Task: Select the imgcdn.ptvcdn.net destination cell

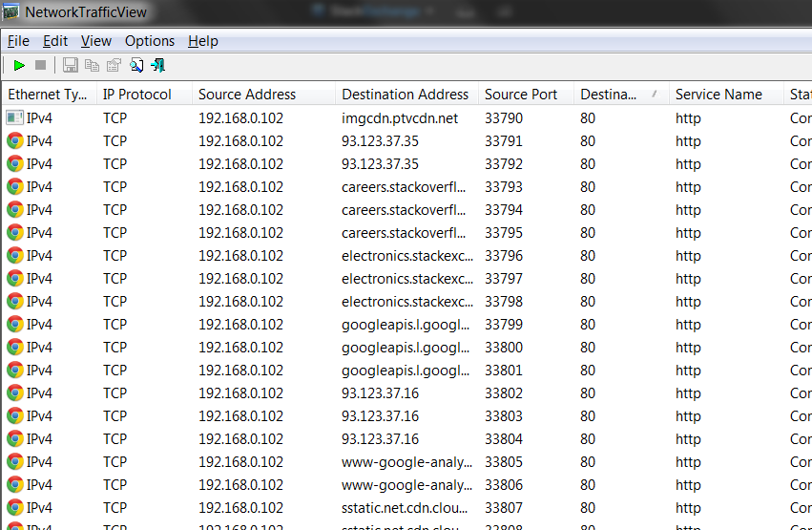Action: tap(400, 118)
